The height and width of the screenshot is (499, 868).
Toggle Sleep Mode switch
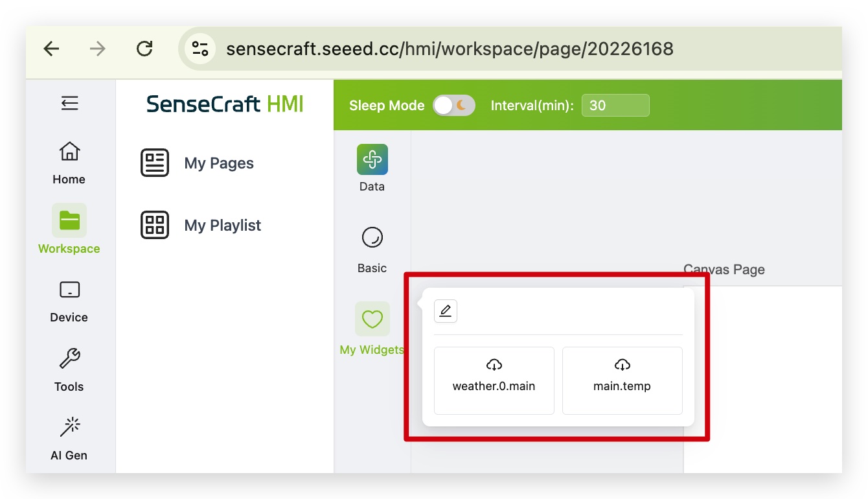pos(454,106)
